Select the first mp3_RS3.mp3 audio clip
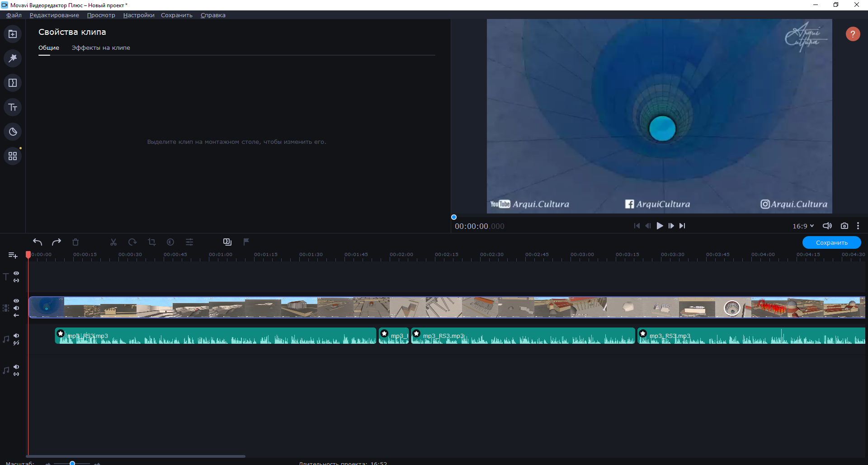 pyautogui.click(x=216, y=336)
